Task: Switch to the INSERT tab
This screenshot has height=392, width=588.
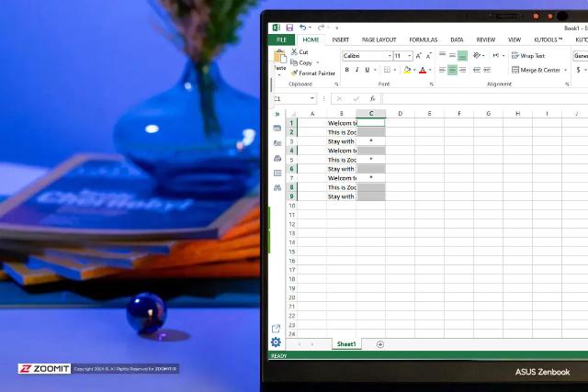Action: click(x=341, y=39)
